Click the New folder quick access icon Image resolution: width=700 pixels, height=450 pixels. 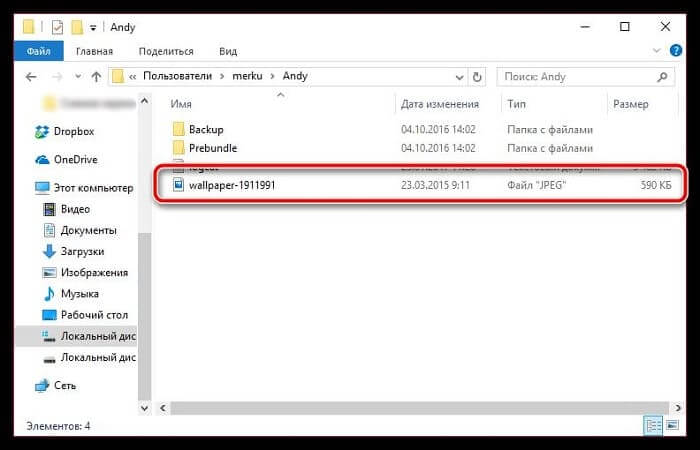tap(77, 27)
